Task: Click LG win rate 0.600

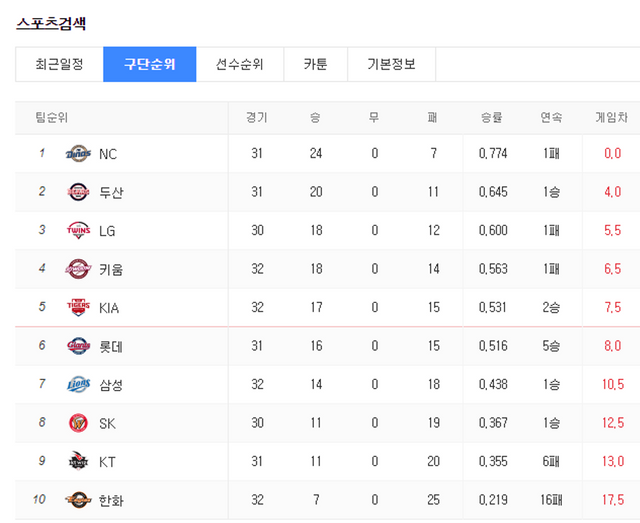Action: coord(493,230)
